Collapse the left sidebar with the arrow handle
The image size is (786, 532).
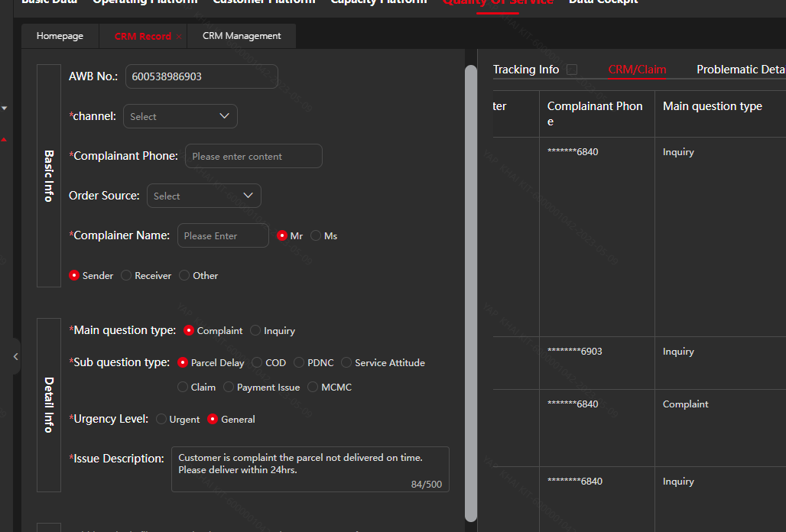[15, 356]
